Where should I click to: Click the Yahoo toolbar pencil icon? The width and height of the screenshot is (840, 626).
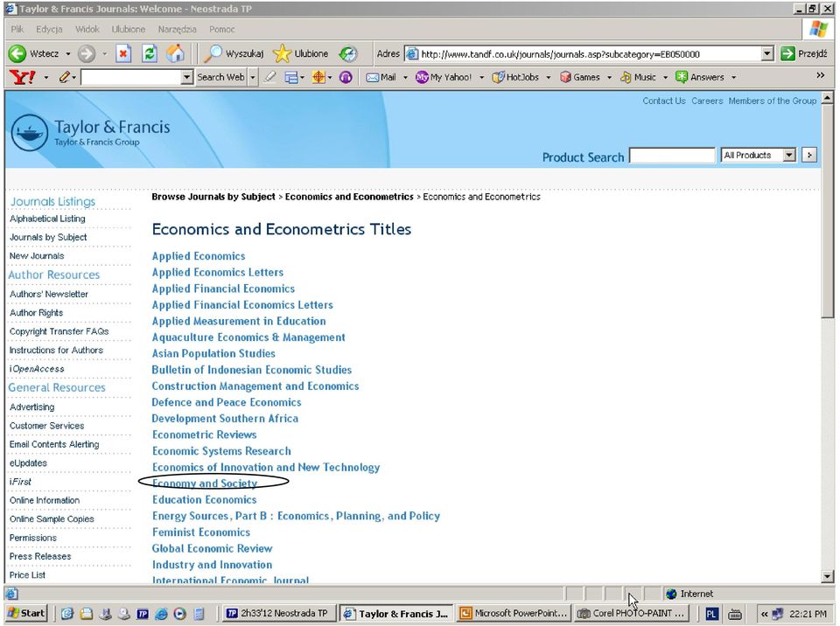[64, 78]
